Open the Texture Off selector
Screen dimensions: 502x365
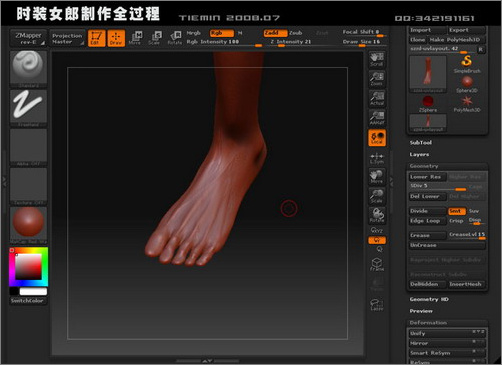click(28, 187)
